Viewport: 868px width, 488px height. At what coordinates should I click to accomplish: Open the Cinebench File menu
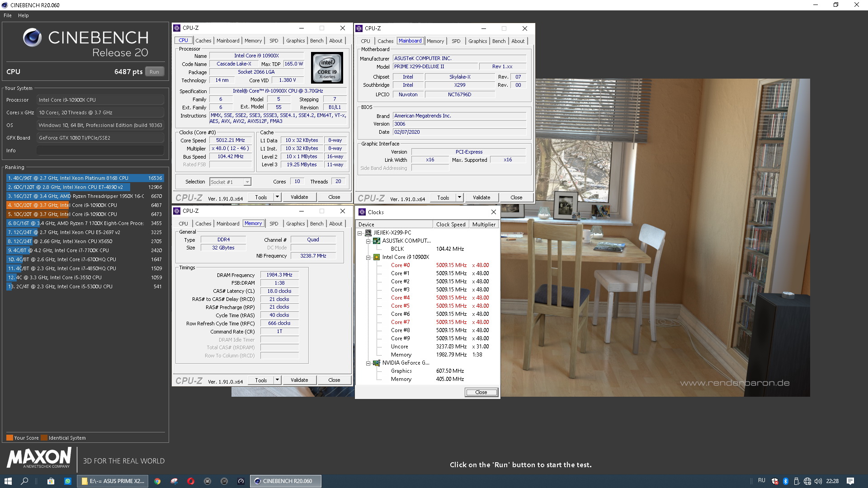[8, 15]
